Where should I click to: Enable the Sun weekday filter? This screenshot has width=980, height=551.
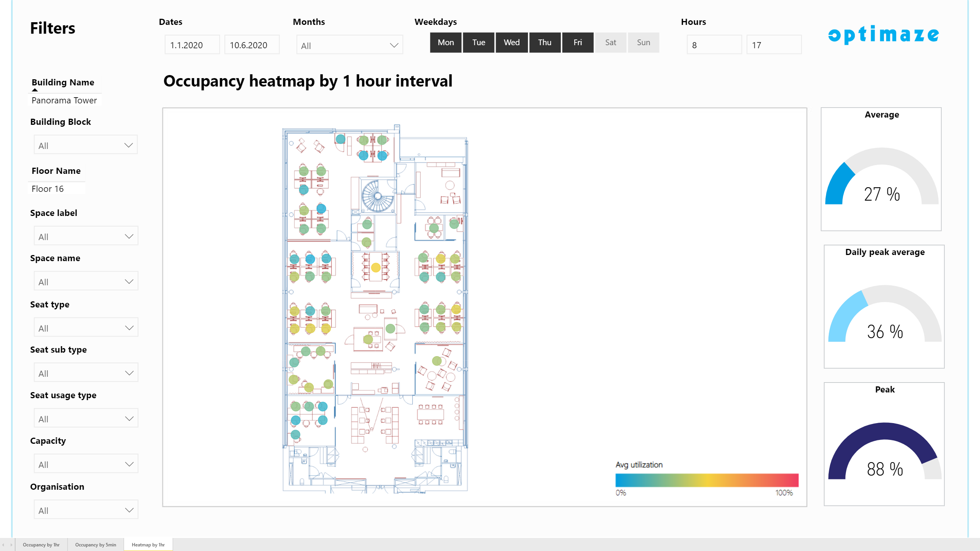click(643, 43)
